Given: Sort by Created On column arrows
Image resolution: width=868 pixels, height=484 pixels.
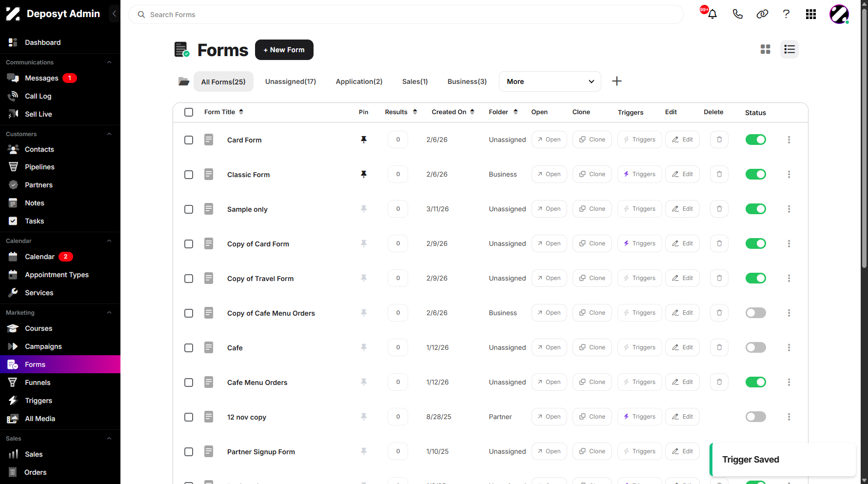Looking at the screenshot, I should click(472, 112).
